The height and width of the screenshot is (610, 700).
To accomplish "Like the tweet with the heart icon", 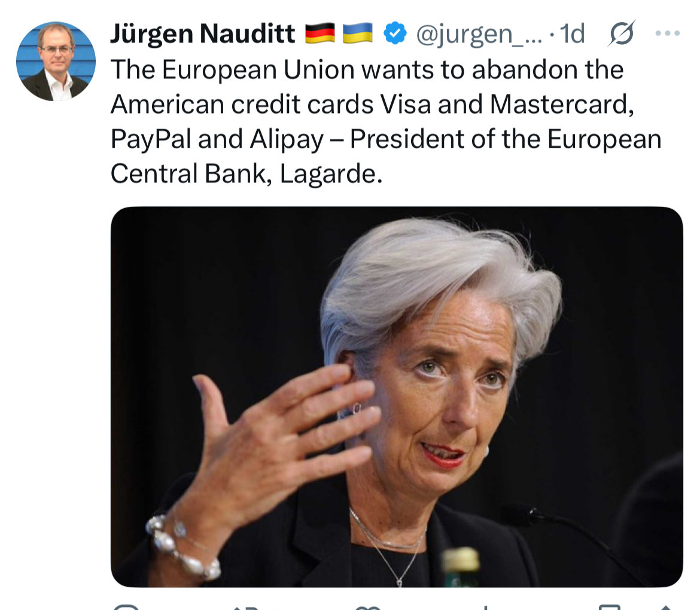I will 368,608.
